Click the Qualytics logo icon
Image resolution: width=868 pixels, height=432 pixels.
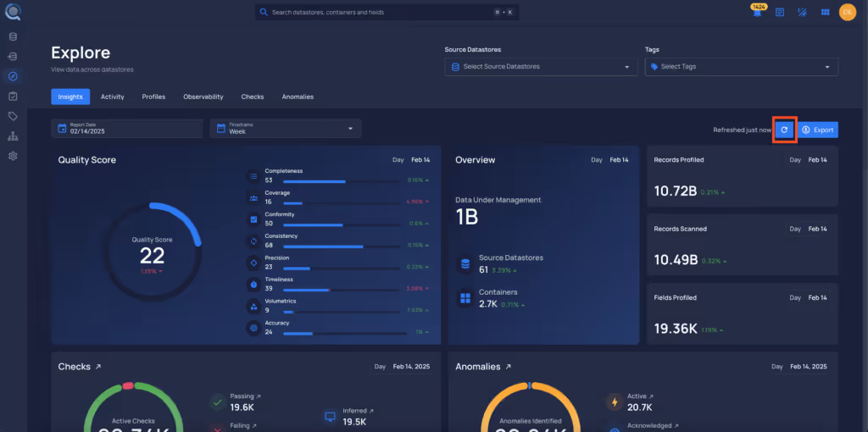(x=12, y=11)
